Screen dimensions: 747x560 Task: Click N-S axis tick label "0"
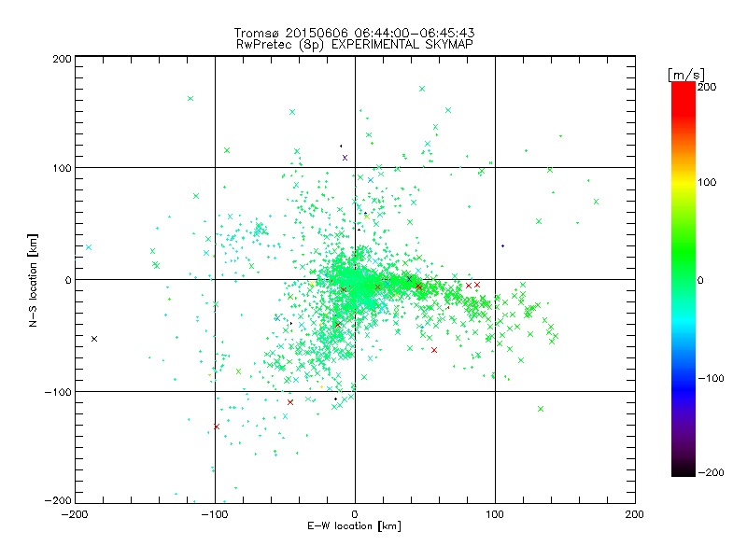pyautogui.click(x=68, y=280)
